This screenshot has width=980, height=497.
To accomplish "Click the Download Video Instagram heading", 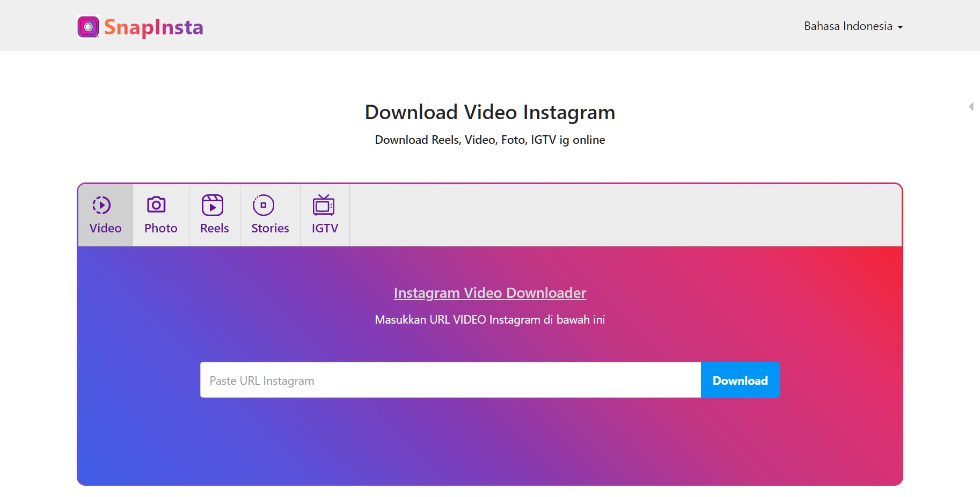I will click(490, 112).
